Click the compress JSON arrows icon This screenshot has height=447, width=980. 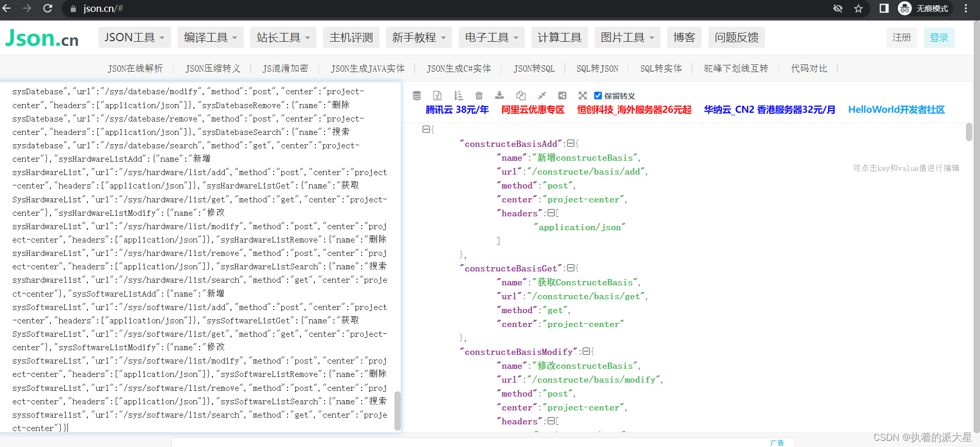click(542, 95)
